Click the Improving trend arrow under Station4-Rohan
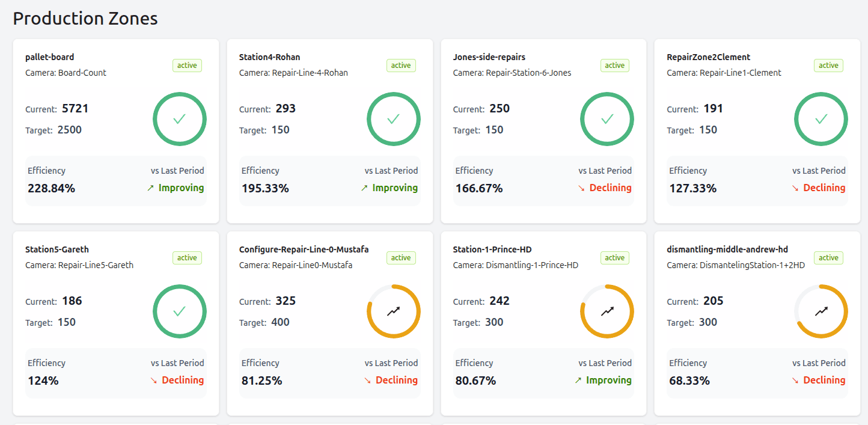The height and width of the screenshot is (425, 868). coord(390,188)
